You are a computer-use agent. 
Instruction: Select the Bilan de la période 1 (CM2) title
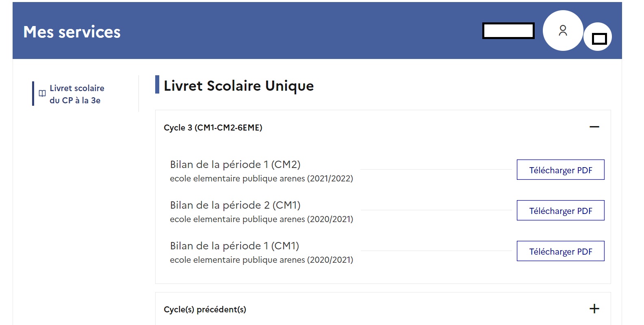point(235,165)
